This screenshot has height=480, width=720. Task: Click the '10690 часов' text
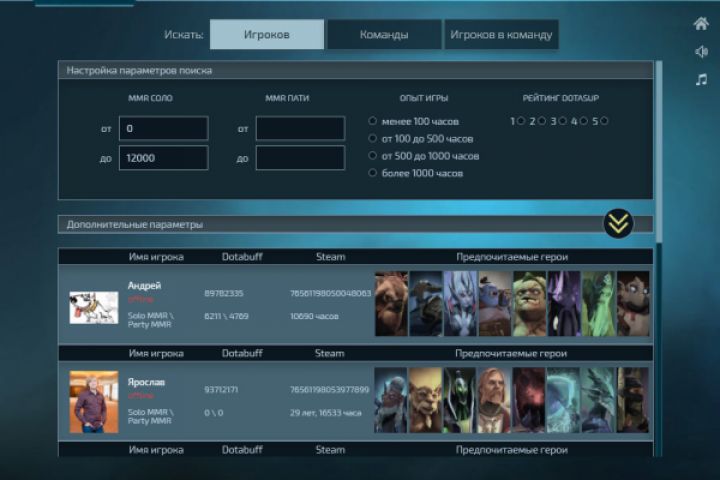point(314,316)
